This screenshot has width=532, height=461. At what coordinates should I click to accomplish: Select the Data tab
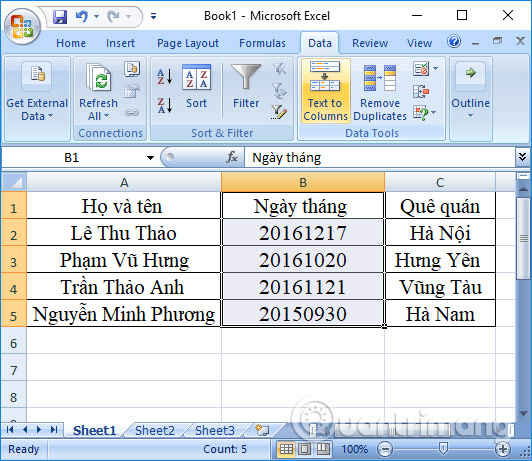click(x=320, y=43)
